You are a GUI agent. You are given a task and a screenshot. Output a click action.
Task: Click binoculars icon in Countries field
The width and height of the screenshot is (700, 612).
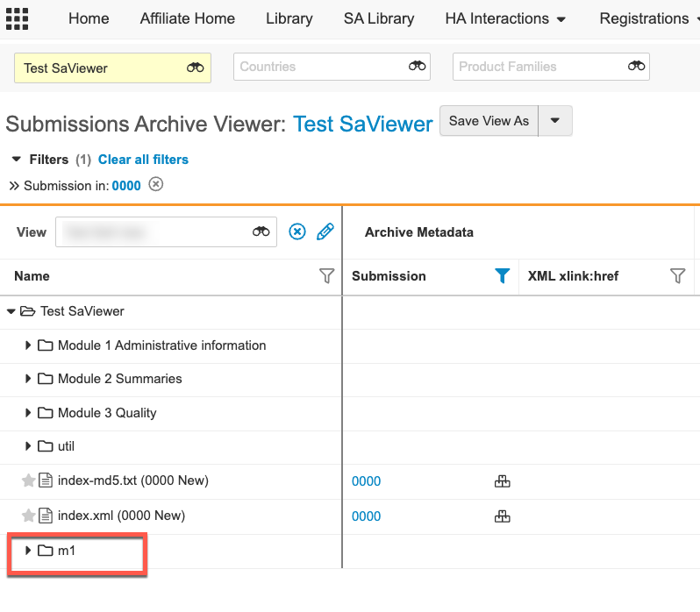417,66
